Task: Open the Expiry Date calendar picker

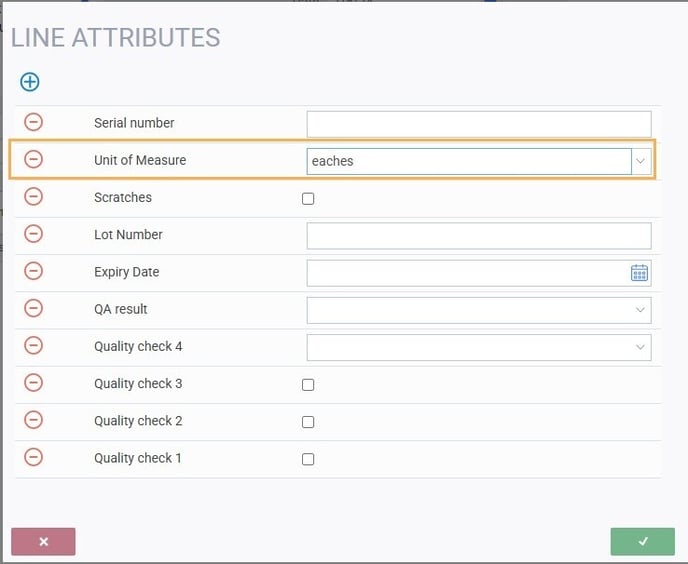Action: [x=639, y=273]
